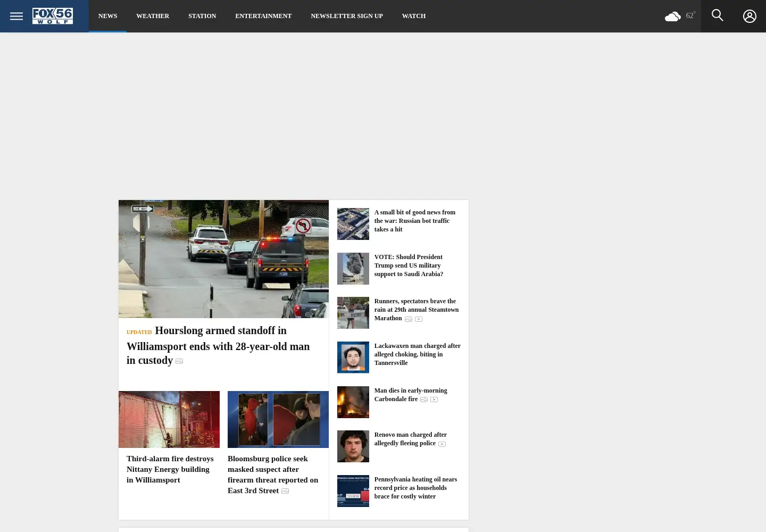Open the search magnifier icon
Viewport: 766px width, 532px height.
pos(717,15)
